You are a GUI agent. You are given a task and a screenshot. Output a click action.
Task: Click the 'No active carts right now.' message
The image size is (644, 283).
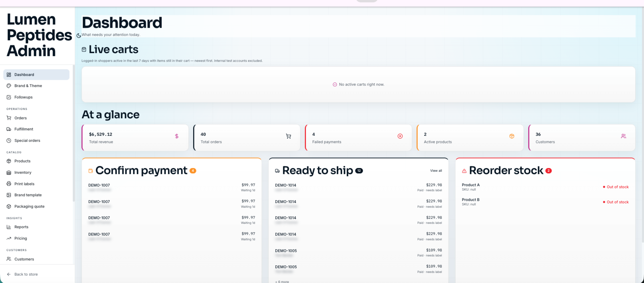pos(361,85)
